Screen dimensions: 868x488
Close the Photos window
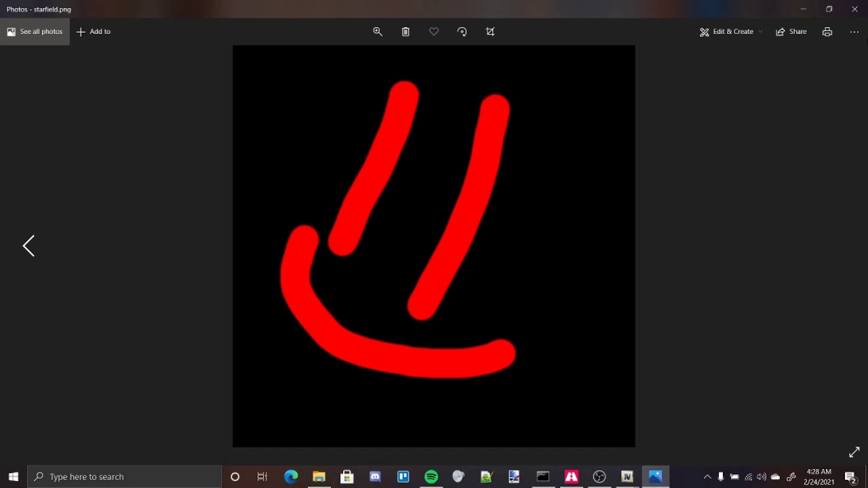854,9
